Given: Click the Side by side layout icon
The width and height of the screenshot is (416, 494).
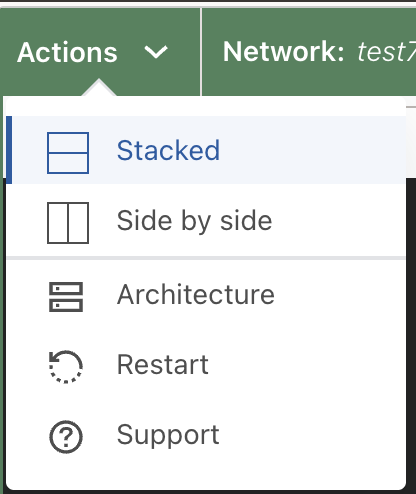Looking at the screenshot, I should click(68, 223).
